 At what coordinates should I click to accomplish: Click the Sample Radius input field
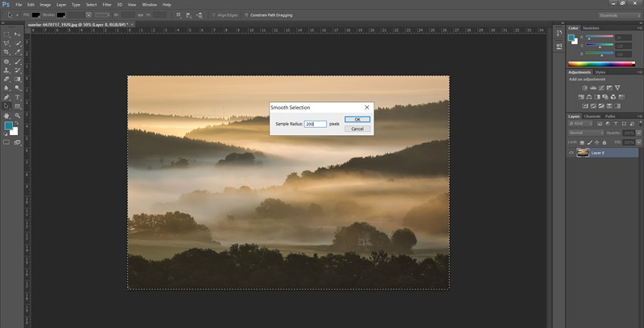pyautogui.click(x=315, y=124)
